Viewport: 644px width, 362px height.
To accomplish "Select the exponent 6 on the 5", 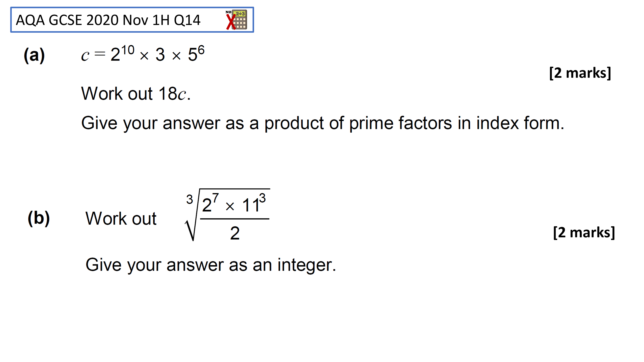I will click(x=201, y=50).
